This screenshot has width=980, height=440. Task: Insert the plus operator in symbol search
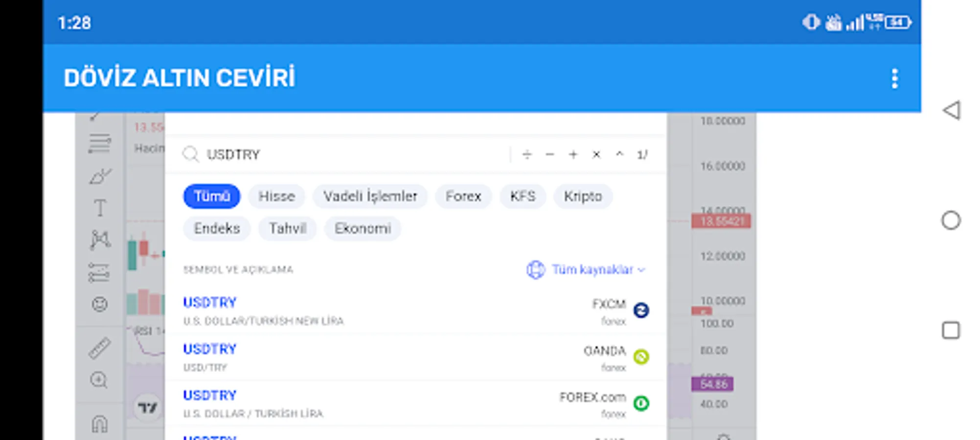pos(573,154)
